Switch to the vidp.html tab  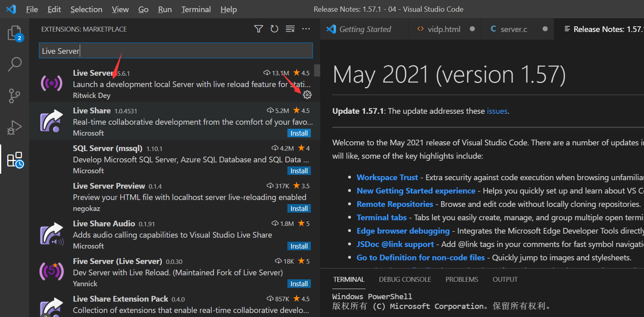tap(445, 29)
